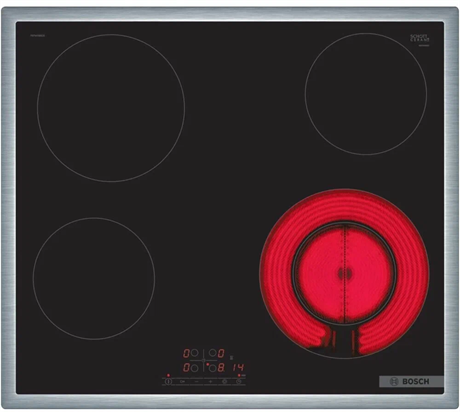Screen dimensions: 460x412
Task: Select the front-left zone circle on panel
Action: point(194,368)
